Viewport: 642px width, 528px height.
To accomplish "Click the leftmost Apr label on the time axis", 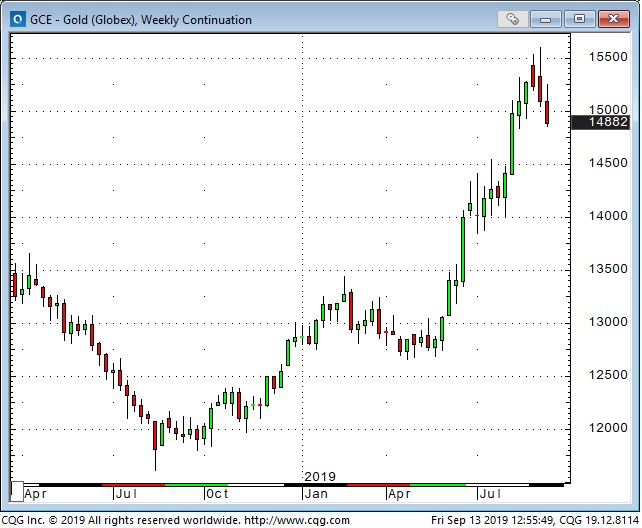I will 35,494.
